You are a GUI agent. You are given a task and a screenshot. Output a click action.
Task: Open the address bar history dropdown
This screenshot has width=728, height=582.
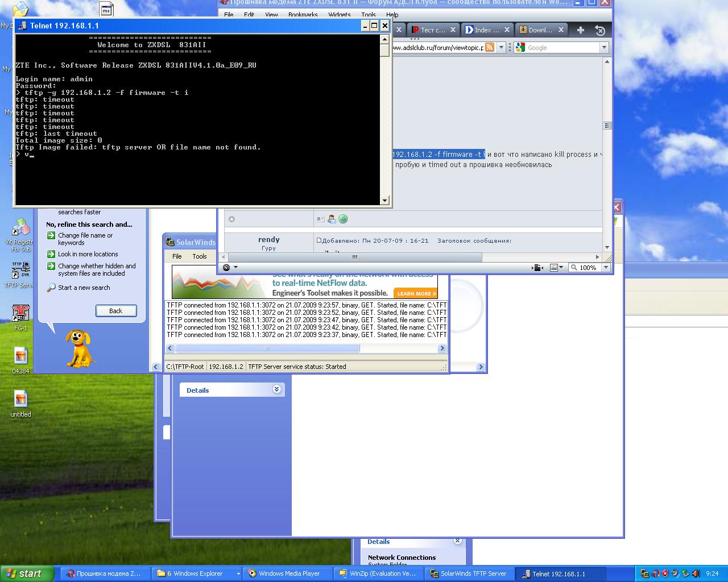click(501, 48)
